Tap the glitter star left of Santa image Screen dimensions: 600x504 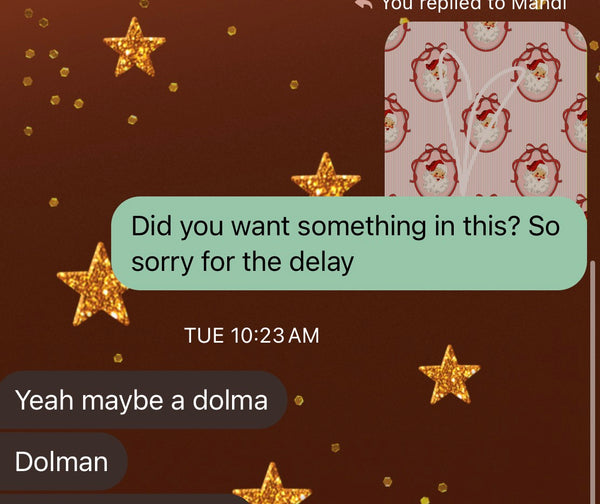click(x=326, y=176)
